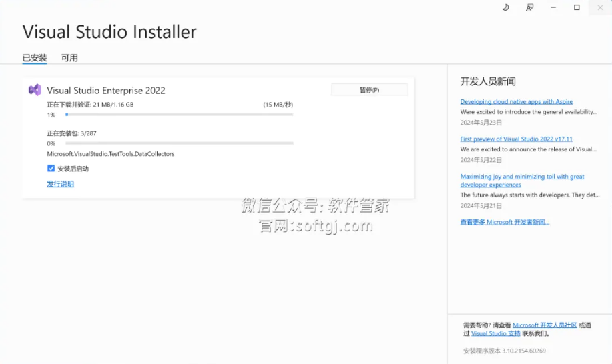Click the 2024年5月21日 date
The image size is (612, 364).
pos(481,205)
